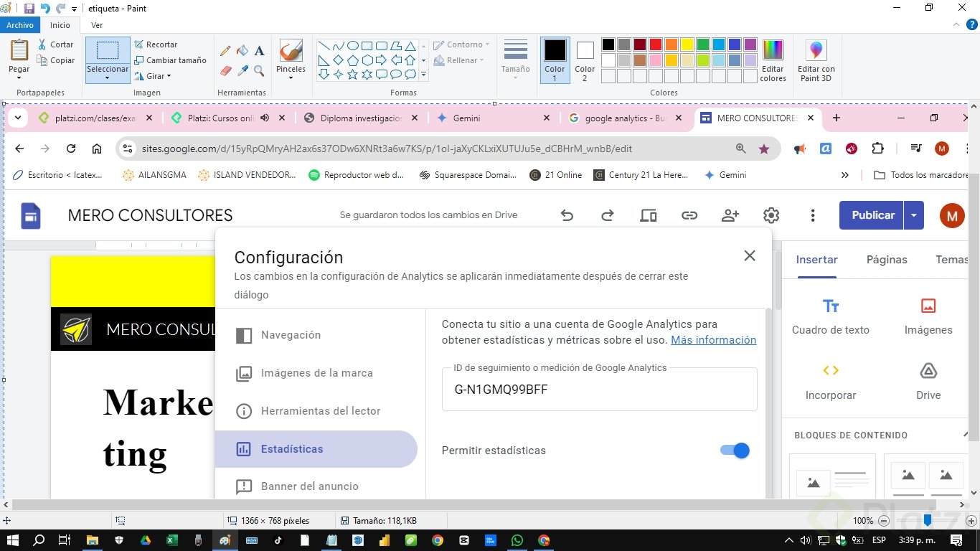Select the Color picker eyedropper tool
Viewport: 980px width, 551px height.
coord(242,71)
